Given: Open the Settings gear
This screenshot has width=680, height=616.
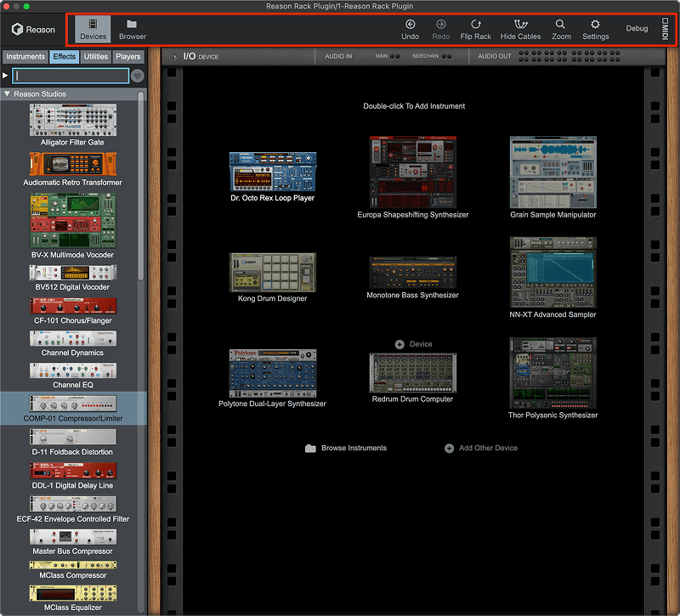Looking at the screenshot, I should pyautogui.click(x=595, y=25).
